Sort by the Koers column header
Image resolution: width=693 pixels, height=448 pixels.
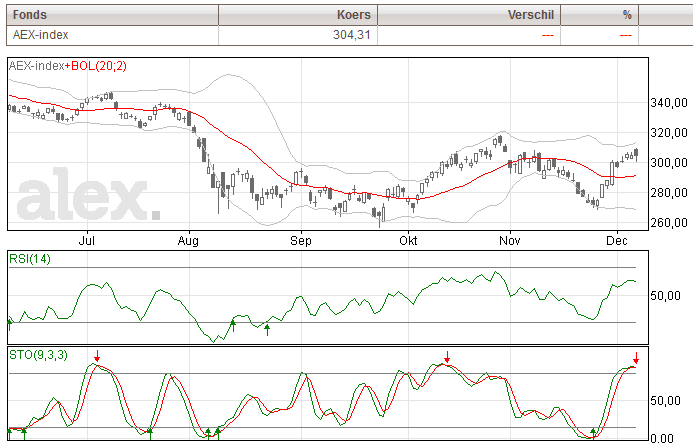(298, 15)
